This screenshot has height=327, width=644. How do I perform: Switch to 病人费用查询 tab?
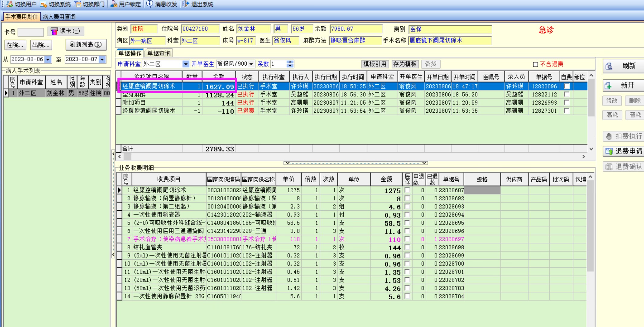click(x=59, y=17)
